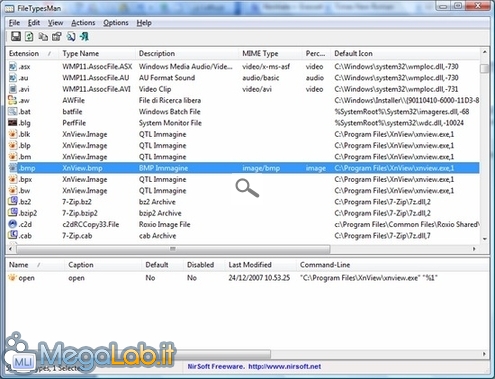
Task: Click the Save toolbar icon
Action: [x=16, y=36]
